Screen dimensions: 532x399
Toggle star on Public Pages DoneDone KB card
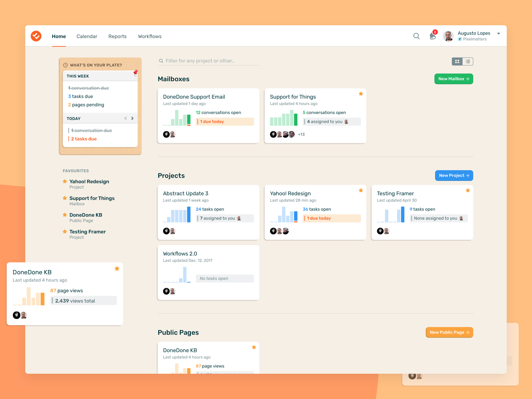254,347
